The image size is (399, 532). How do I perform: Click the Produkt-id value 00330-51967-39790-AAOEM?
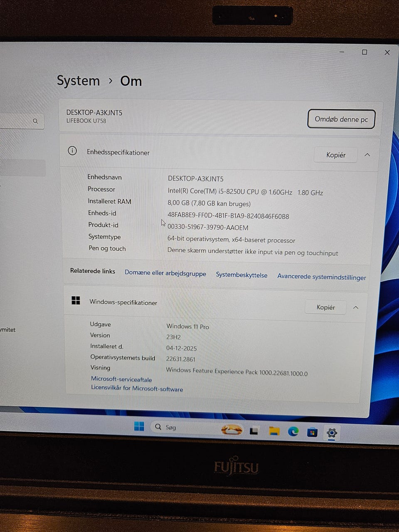(208, 228)
